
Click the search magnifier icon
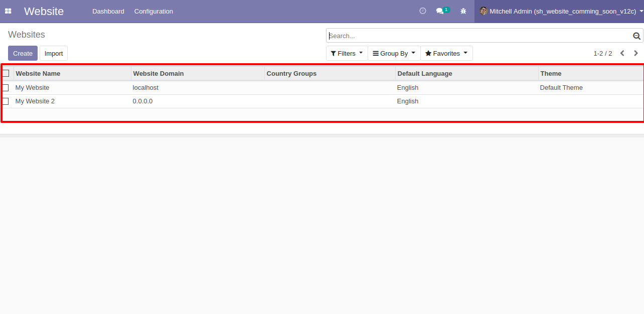click(x=636, y=36)
